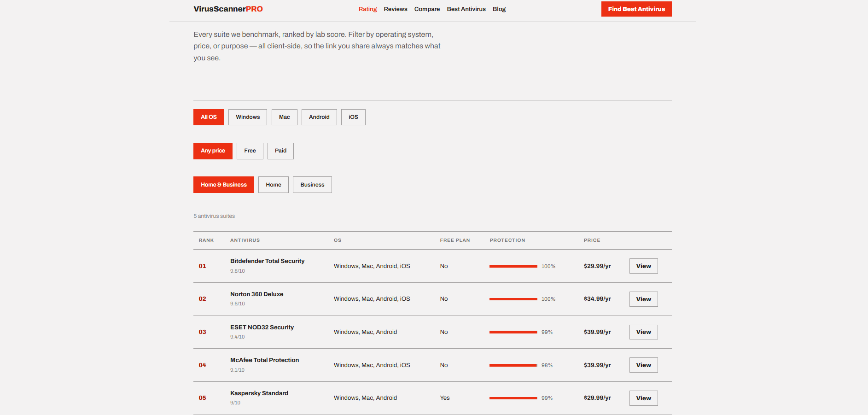View Norton 360 Deluxe details
The width and height of the screenshot is (868, 415).
click(x=643, y=299)
